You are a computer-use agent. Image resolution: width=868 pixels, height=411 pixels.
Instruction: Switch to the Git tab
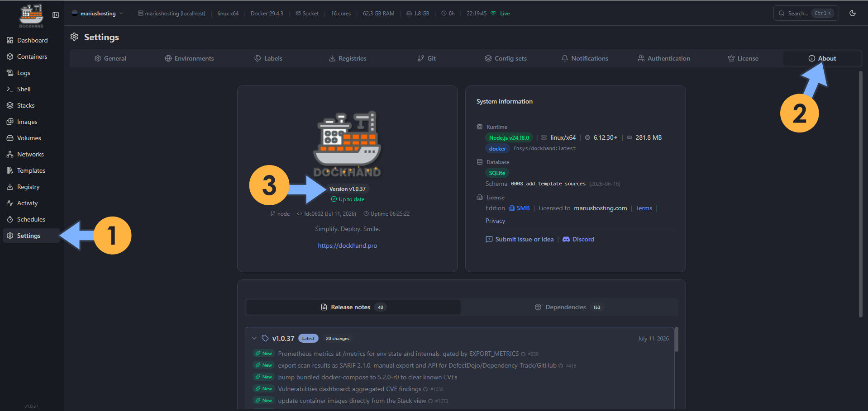[x=426, y=58]
